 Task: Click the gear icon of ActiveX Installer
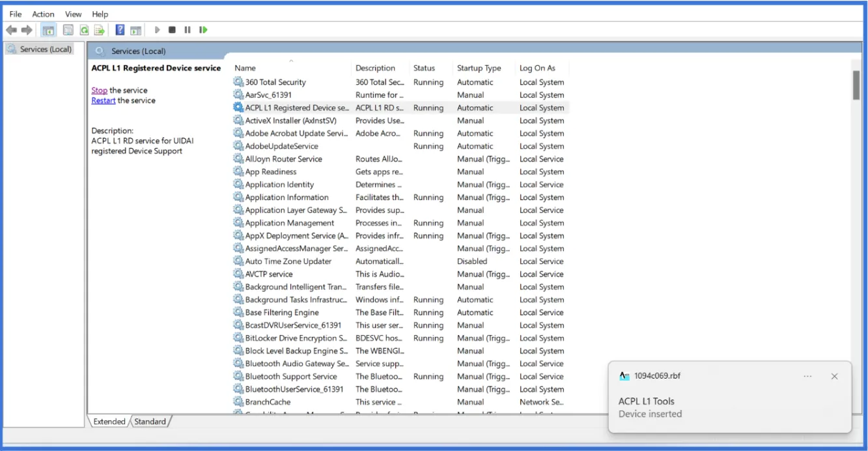[x=238, y=121]
